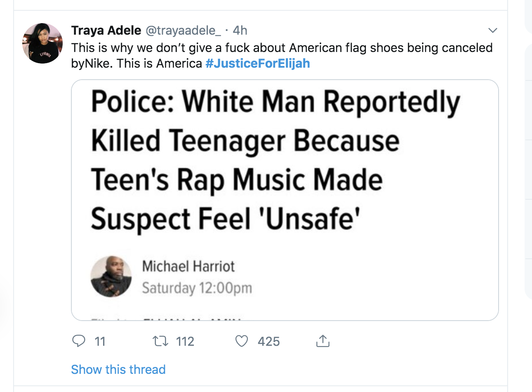Viewport: 532px width, 392px height.
Task: Click the Saturday 12:00pm article date
Action: 197,288
